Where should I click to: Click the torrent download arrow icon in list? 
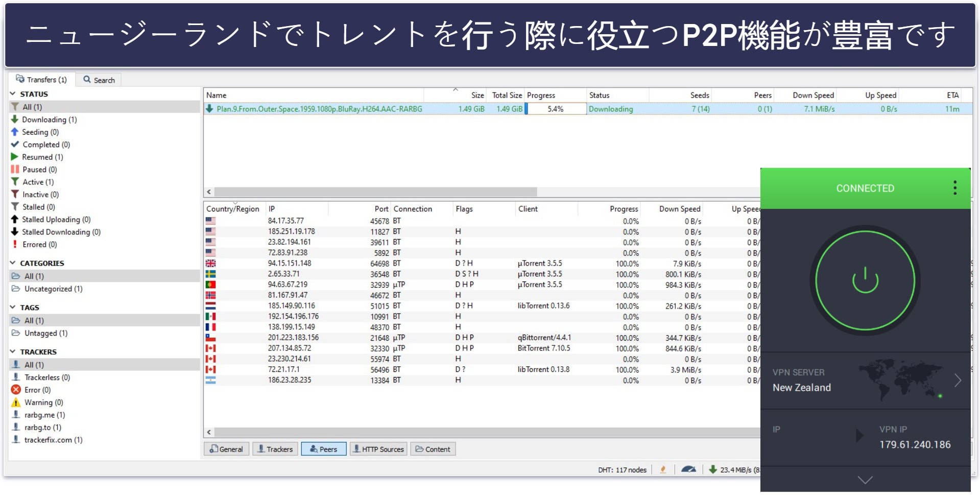click(209, 109)
